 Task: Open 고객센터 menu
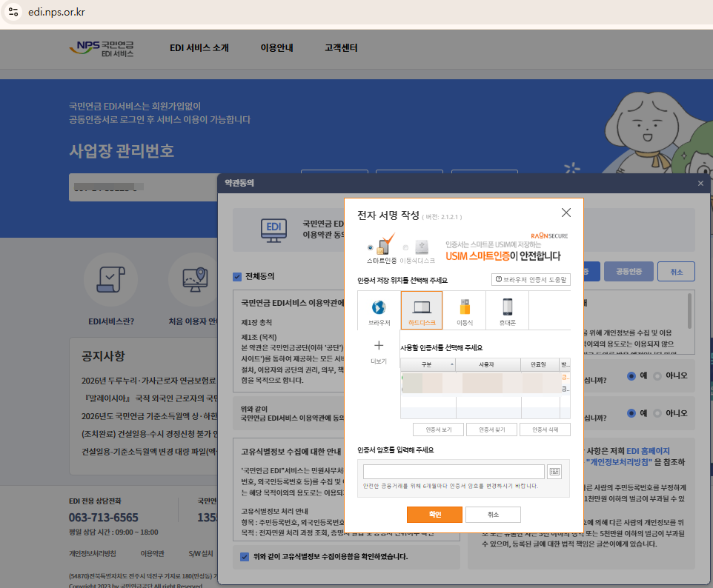[341, 47]
